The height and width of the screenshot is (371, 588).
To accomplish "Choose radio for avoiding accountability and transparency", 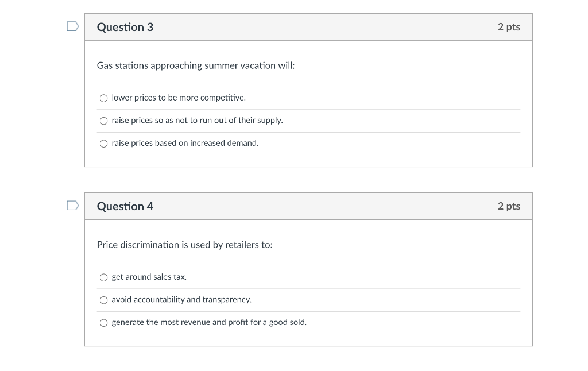I will [103, 300].
